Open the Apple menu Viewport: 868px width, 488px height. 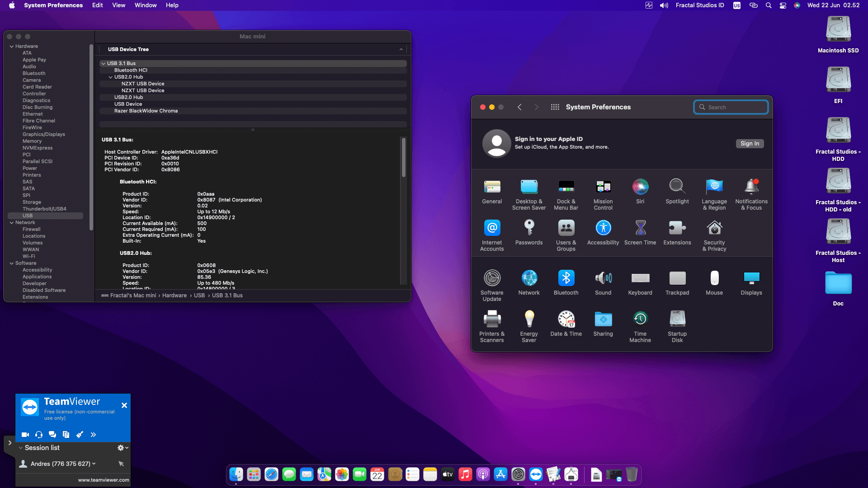[12, 5]
